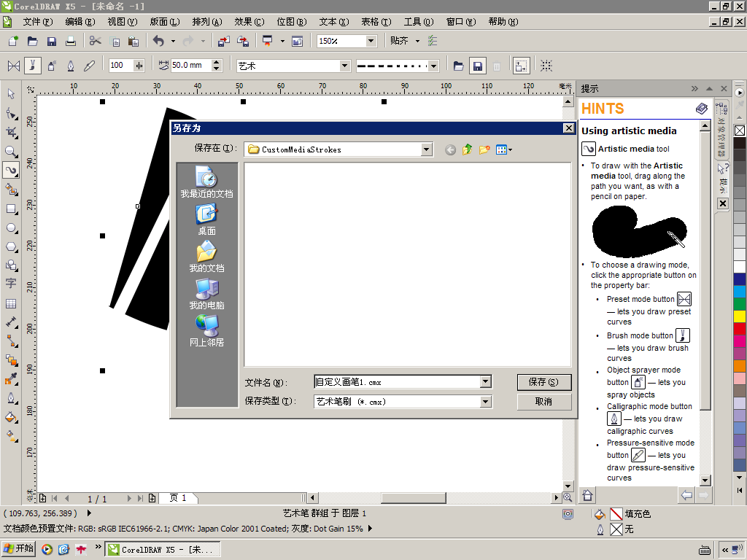
Task: Pick the red swatch in color palette
Action: (740, 328)
